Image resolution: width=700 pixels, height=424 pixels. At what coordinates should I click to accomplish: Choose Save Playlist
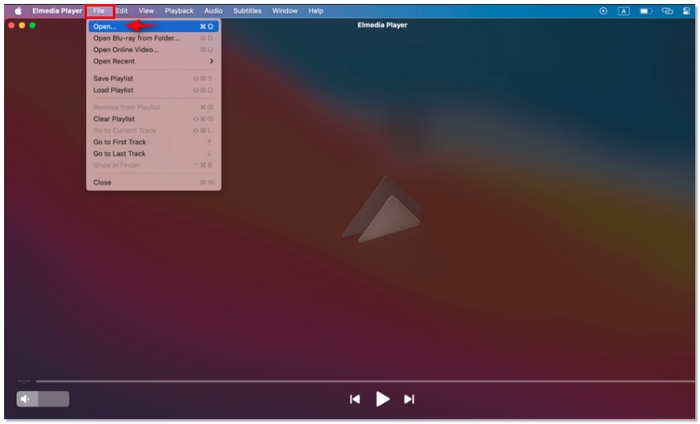point(113,78)
